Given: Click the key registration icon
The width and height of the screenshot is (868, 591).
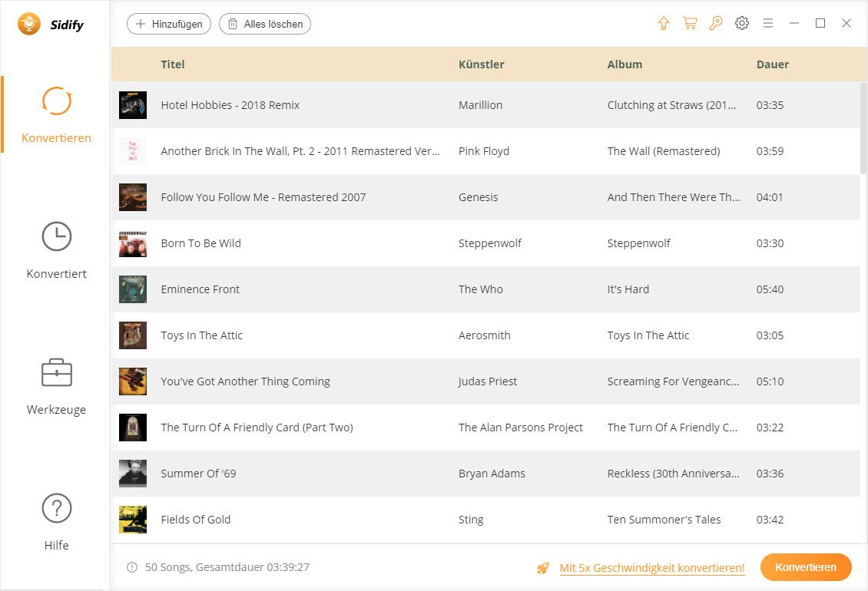Looking at the screenshot, I should 716,24.
